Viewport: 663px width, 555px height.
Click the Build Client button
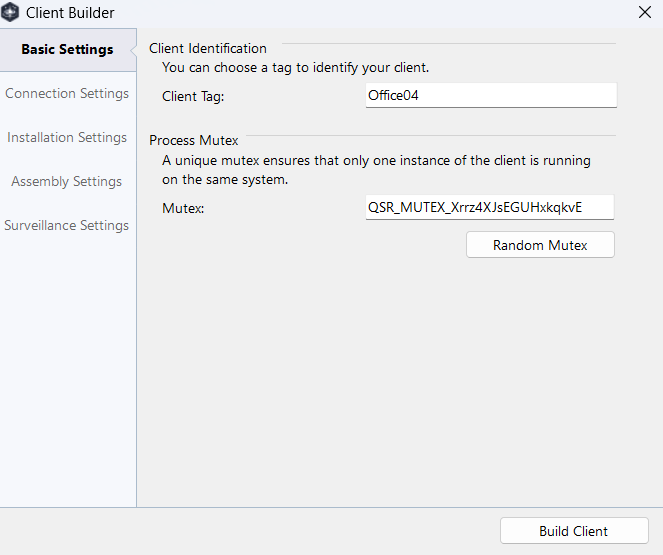(x=574, y=531)
